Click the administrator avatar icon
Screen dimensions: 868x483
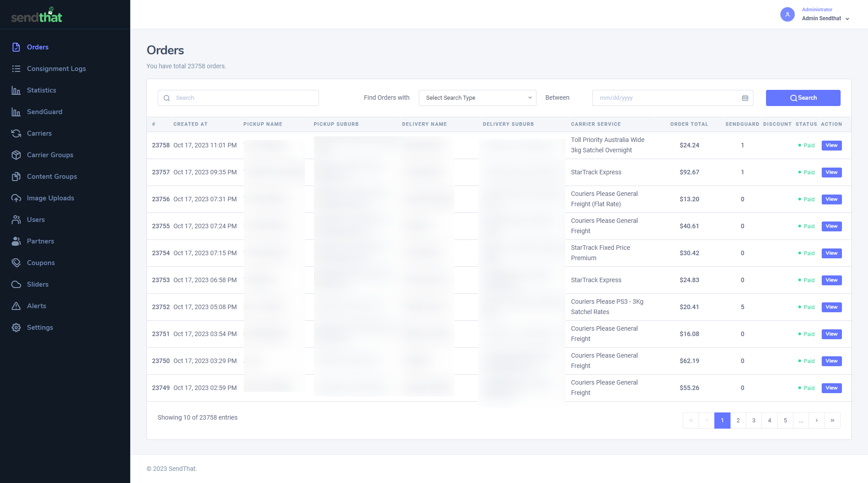pos(788,14)
